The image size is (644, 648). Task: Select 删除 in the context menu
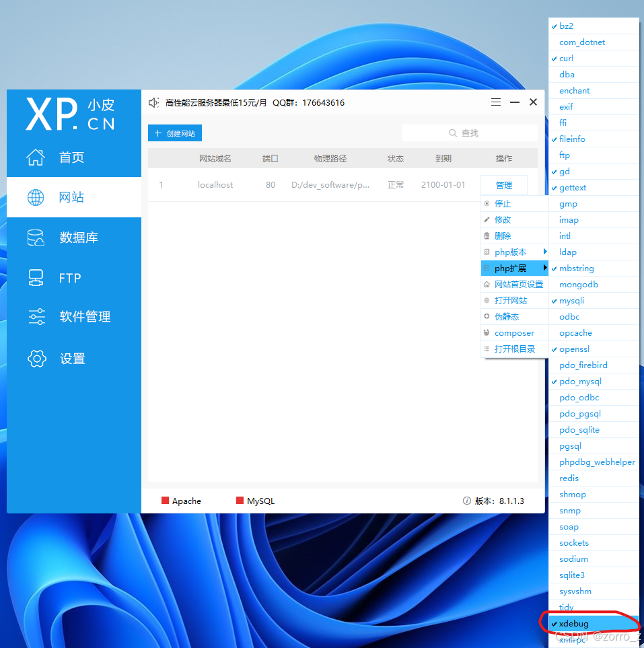pos(515,236)
